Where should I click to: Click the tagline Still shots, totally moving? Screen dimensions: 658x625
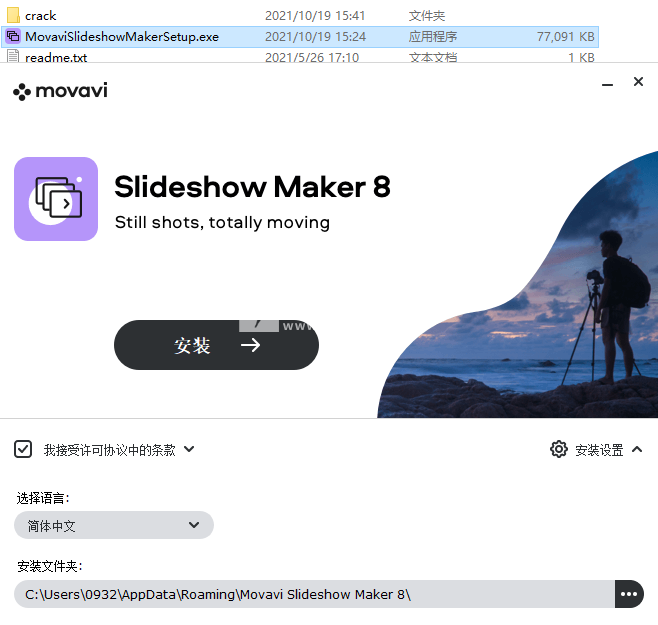[x=222, y=222]
